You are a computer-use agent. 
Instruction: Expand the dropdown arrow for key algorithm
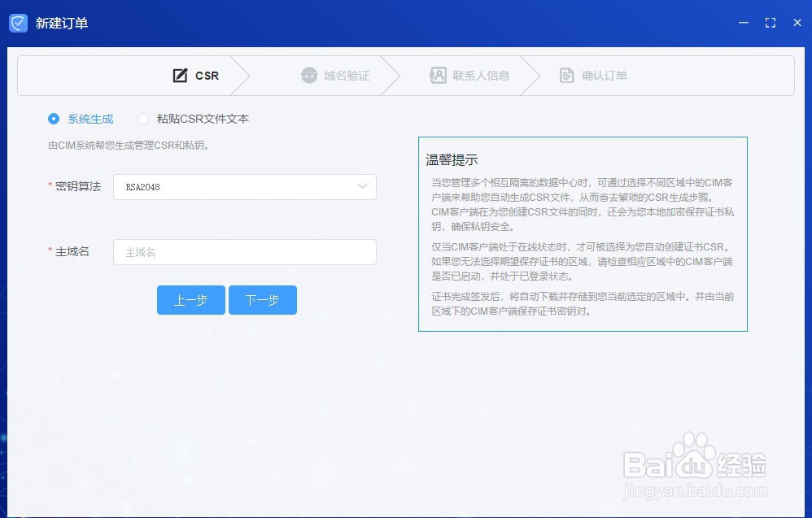363,186
